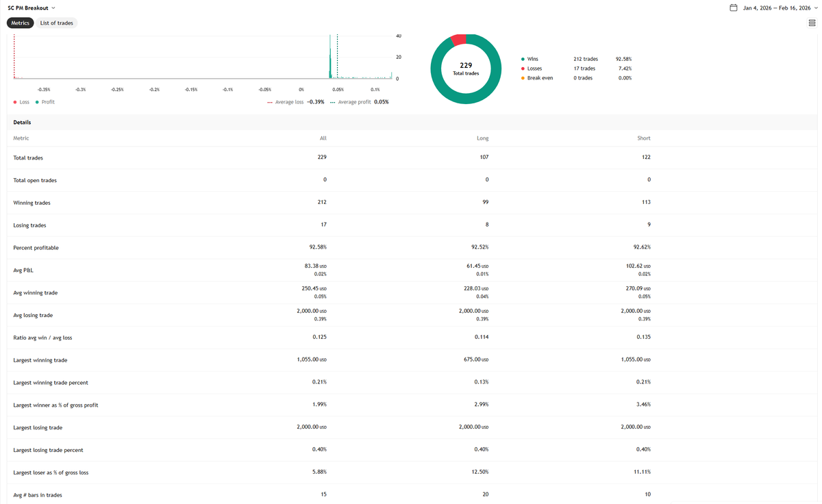Click the All column header

[323, 138]
